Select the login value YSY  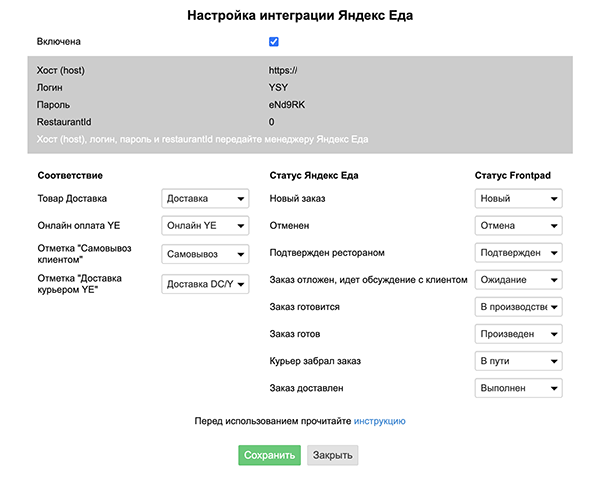click(x=278, y=88)
